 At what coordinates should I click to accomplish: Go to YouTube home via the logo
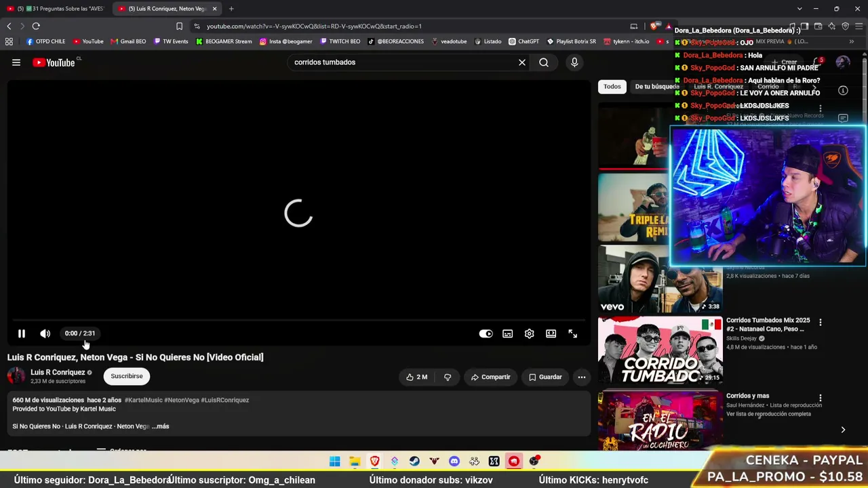point(54,62)
